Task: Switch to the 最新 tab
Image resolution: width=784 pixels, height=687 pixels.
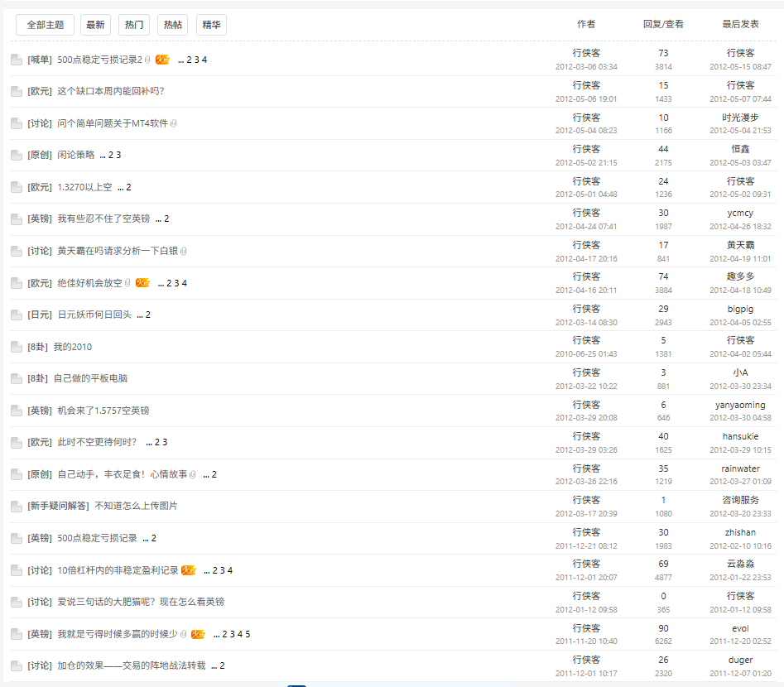Action: [x=95, y=25]
